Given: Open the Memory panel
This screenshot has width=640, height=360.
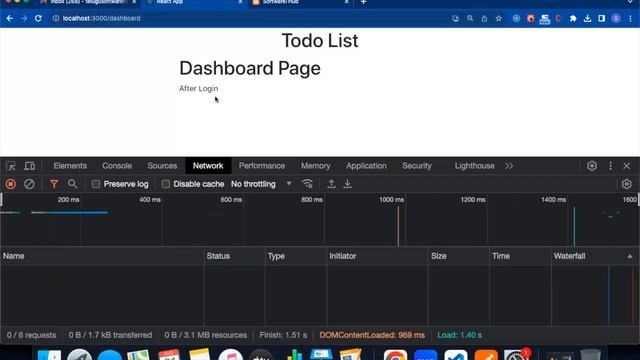Looking at the screenshot, I should click(316, 166).
